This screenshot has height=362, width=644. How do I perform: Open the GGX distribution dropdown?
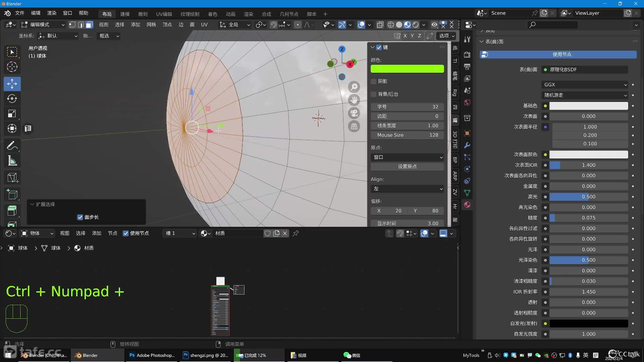coord(585,85)
